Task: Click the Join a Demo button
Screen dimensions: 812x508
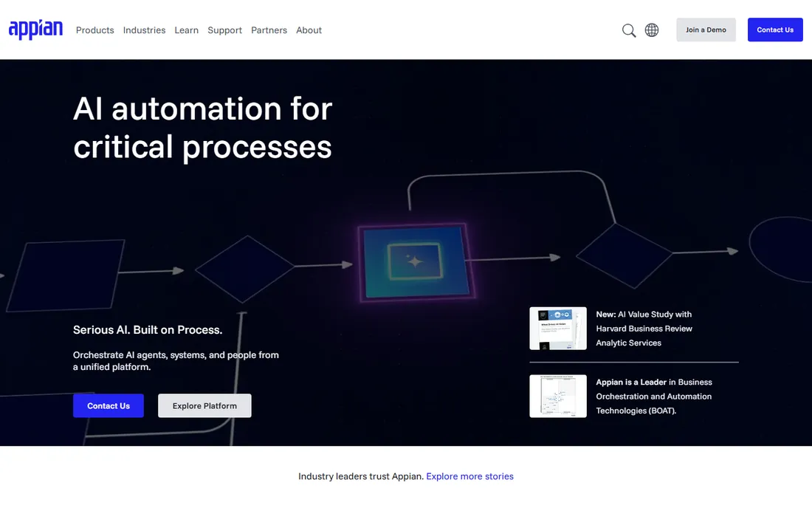Action: click(x=706, y=30)
